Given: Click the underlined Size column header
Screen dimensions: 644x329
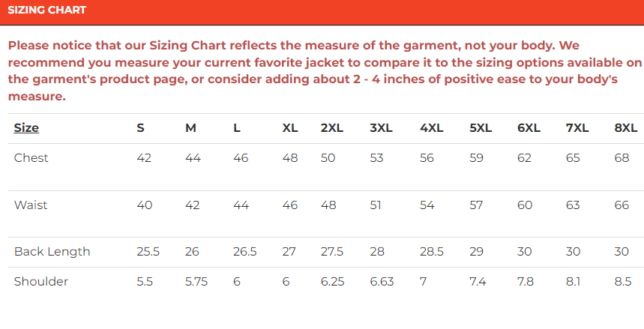Looking at the screenshot, I should (26, 127).
